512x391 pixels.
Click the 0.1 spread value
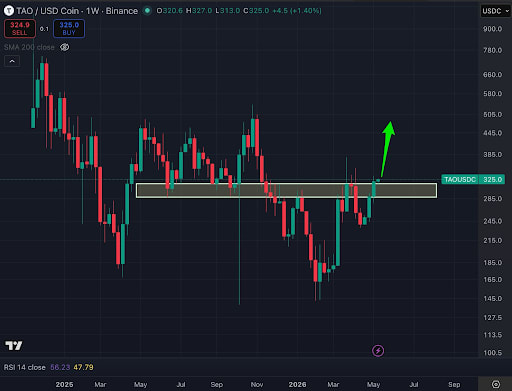pyautogui.click(x=44, y=29)
